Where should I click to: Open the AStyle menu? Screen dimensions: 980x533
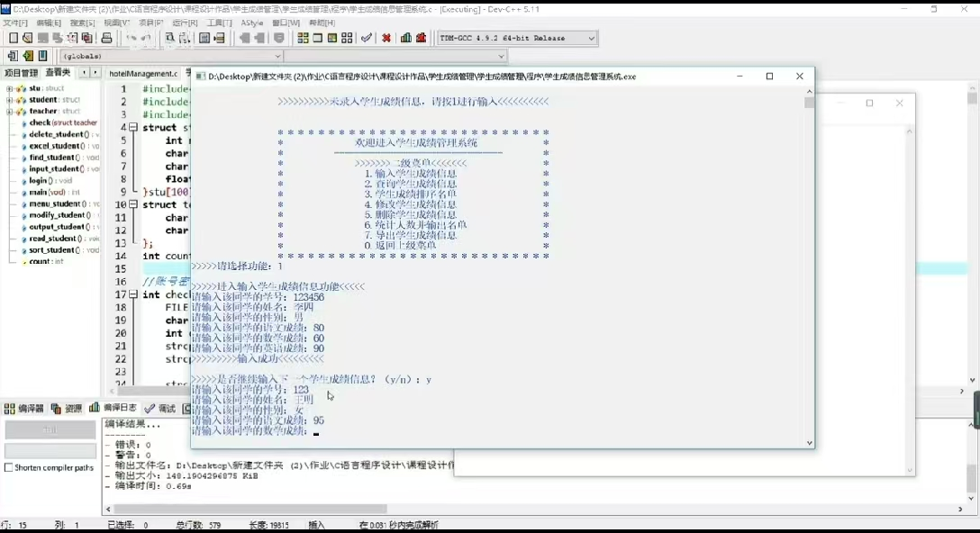(x=252, y=23)
